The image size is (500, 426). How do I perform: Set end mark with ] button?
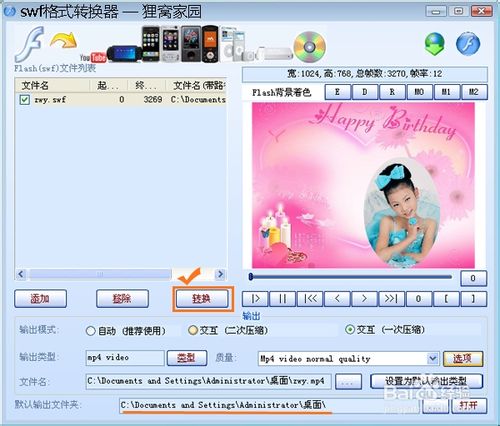473,299
